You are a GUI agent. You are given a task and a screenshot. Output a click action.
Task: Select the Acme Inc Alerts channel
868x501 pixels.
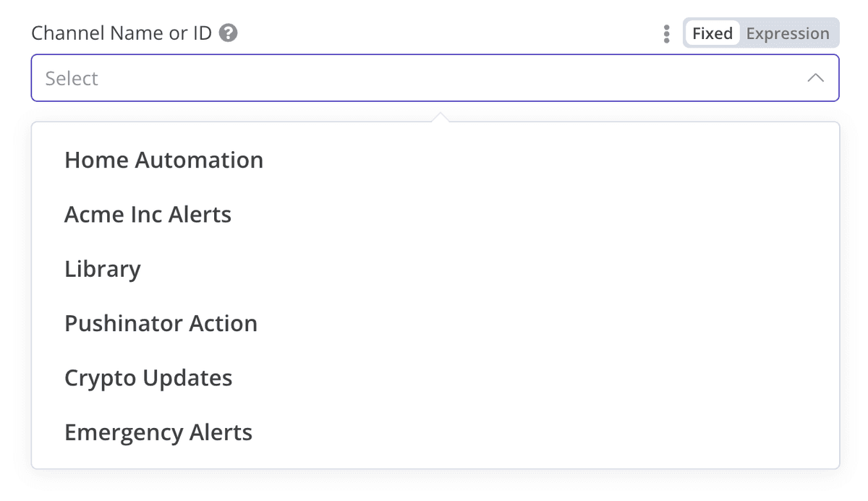(x=148, y=214)
